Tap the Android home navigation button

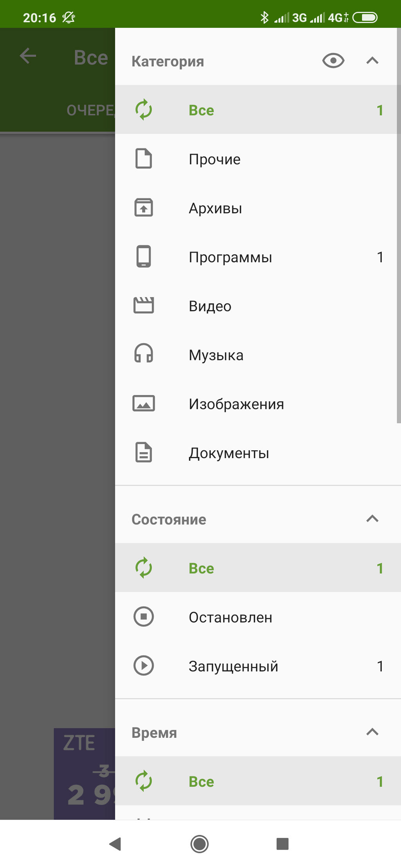200,844
